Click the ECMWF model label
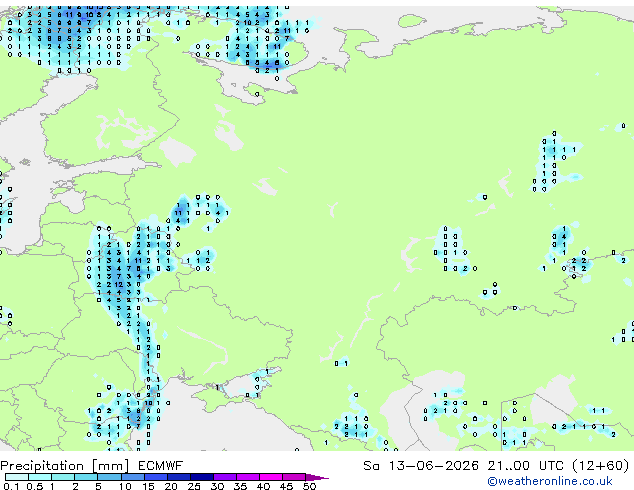The height and width of the screenshot is (490, 634). (x=161, y=466)
